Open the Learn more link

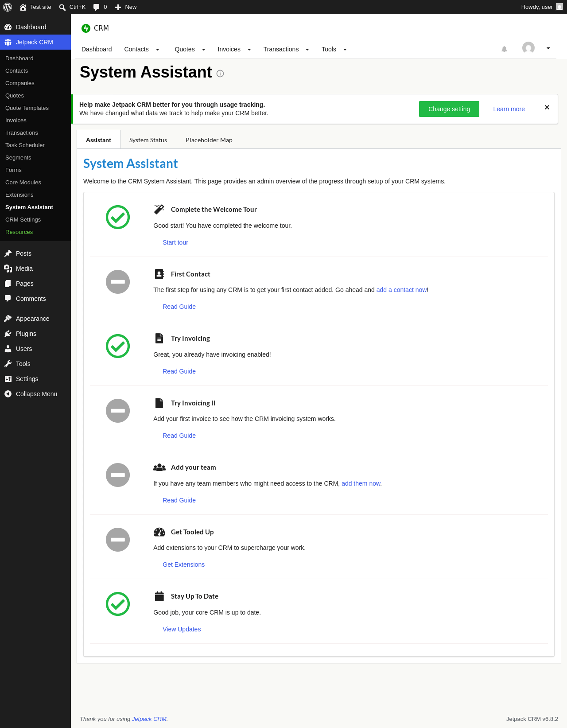[509, 109]
